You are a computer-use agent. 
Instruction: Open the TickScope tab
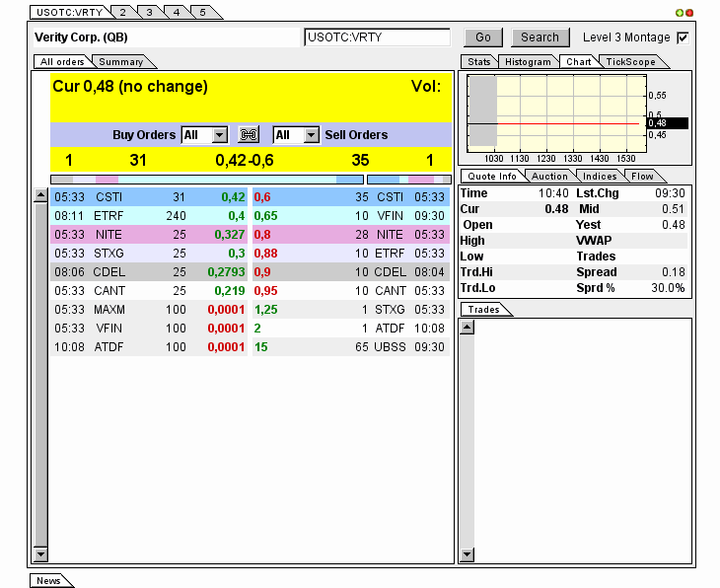click(x=630, y=62)
